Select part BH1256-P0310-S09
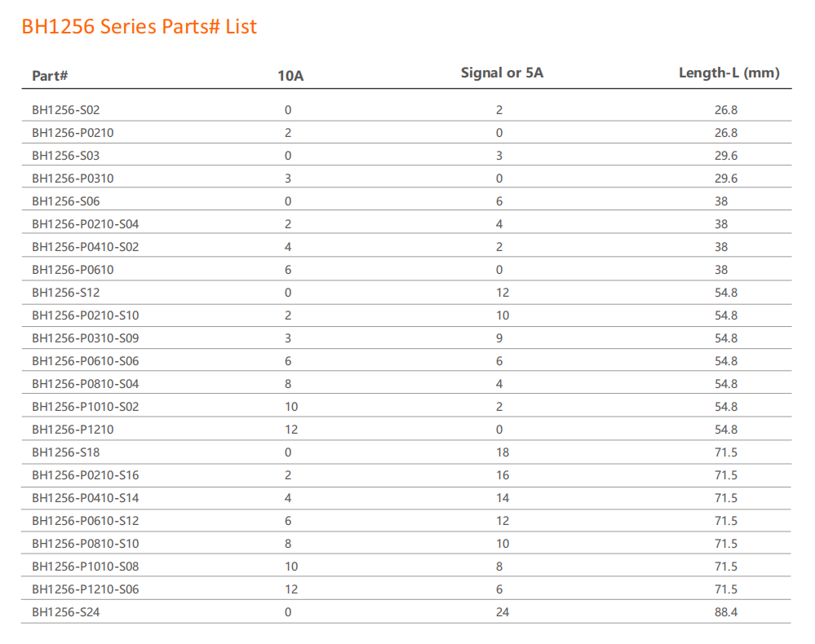 pos(86,338)
